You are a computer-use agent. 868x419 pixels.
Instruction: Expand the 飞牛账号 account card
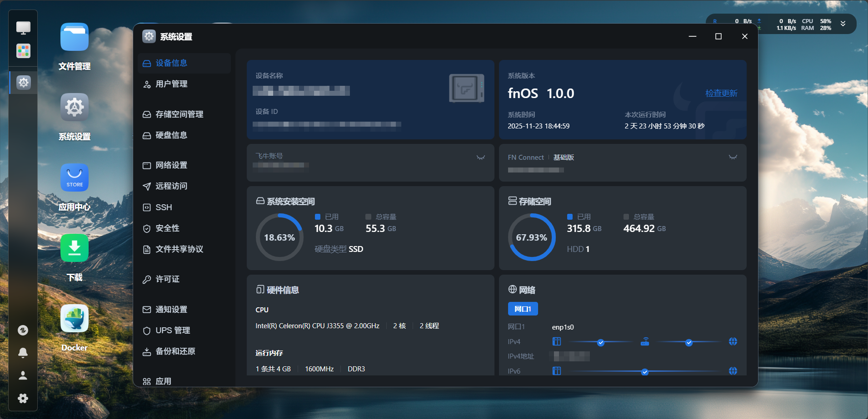(480, 158)
